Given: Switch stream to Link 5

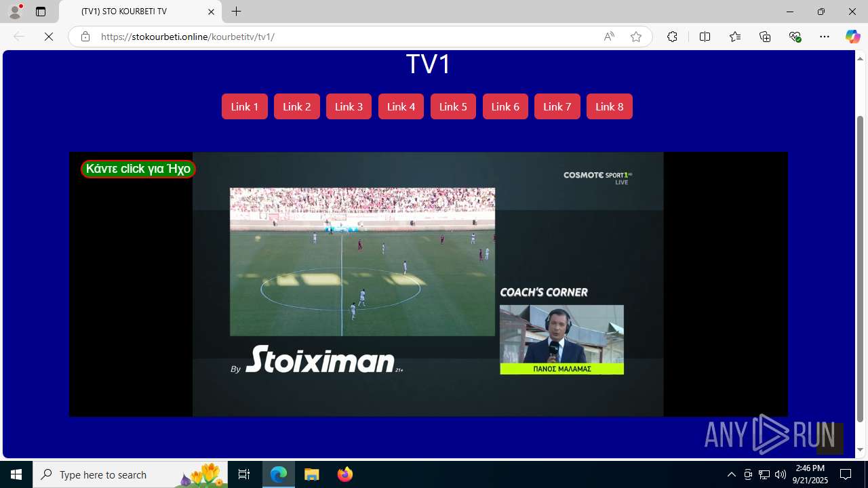Looking at the screenshot, I should point(453,106).
